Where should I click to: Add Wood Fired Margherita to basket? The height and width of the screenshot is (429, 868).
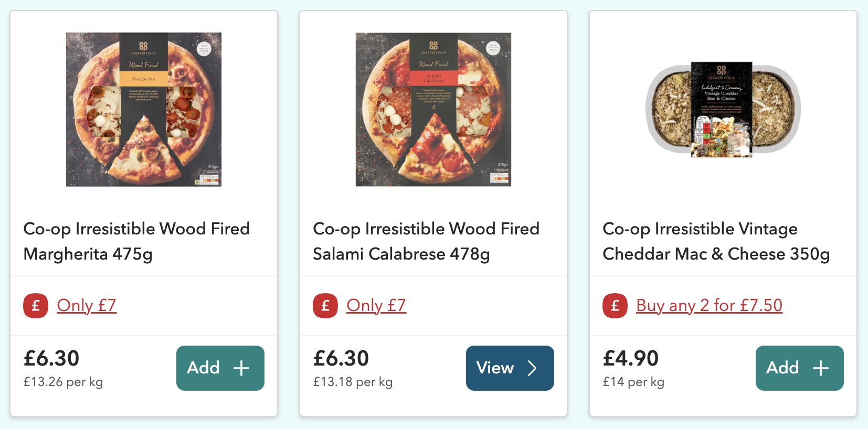220,368
